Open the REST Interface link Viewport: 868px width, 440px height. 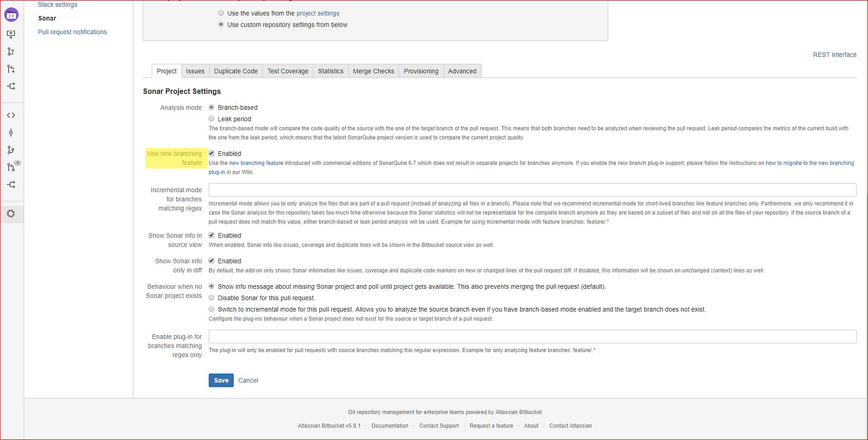point(835,55)
